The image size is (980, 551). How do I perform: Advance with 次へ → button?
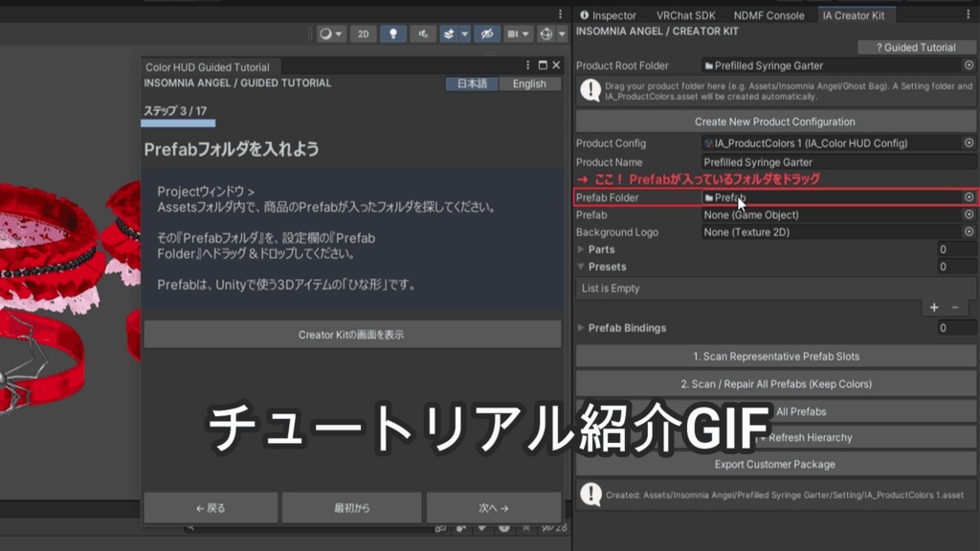coord(494,508)
